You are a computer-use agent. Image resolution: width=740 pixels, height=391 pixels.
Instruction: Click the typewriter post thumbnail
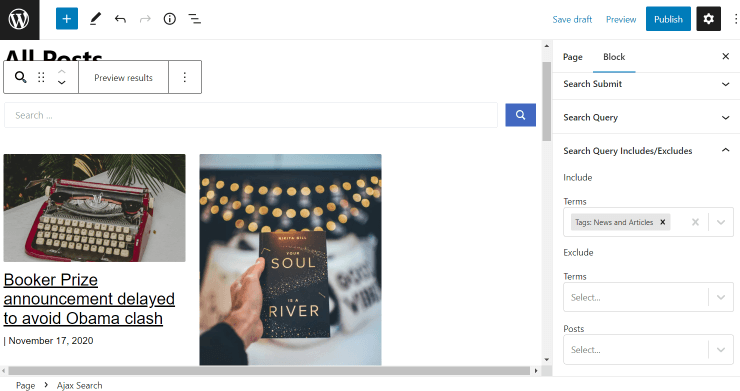(94, 208)
